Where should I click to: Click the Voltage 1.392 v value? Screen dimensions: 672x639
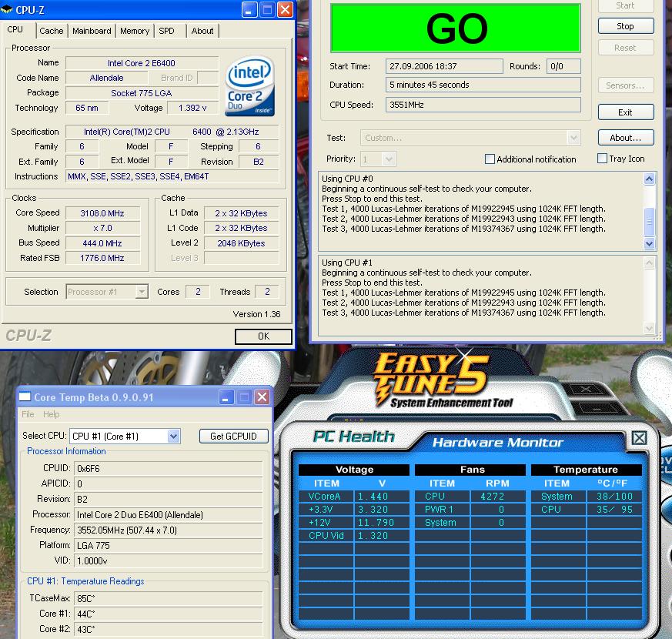(192, 108)
